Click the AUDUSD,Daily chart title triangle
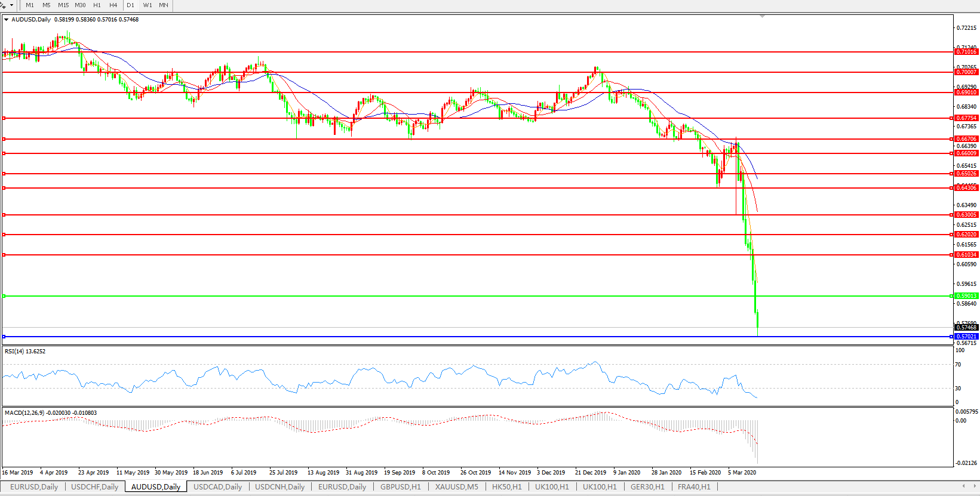The image size is (980, 496). coord(6,20)
